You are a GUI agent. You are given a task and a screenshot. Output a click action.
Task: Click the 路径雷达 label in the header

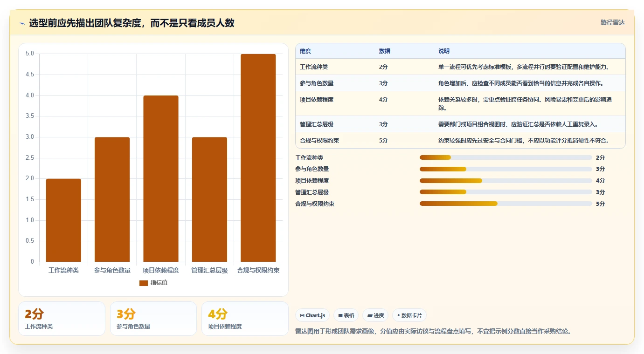click(612, 22)
